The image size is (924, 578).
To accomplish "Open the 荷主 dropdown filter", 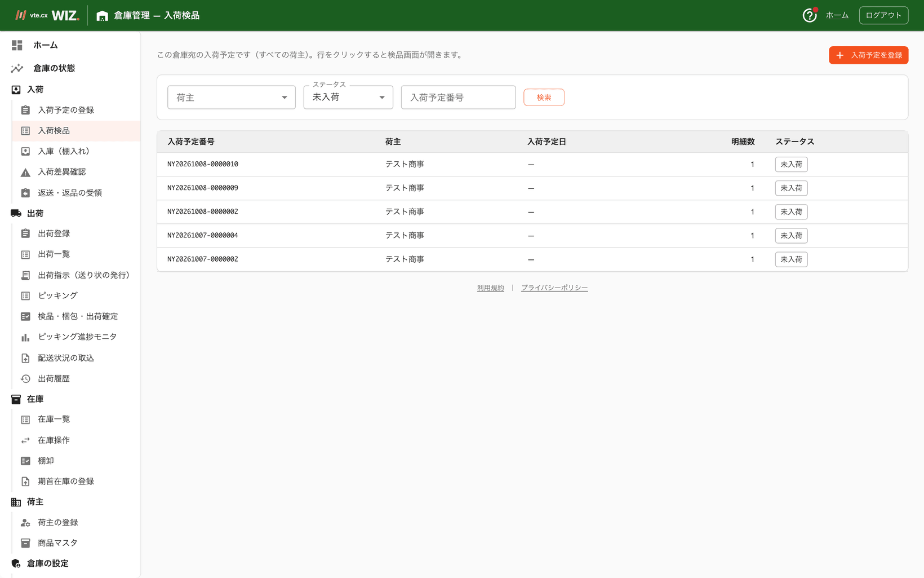I will (232, 98).
